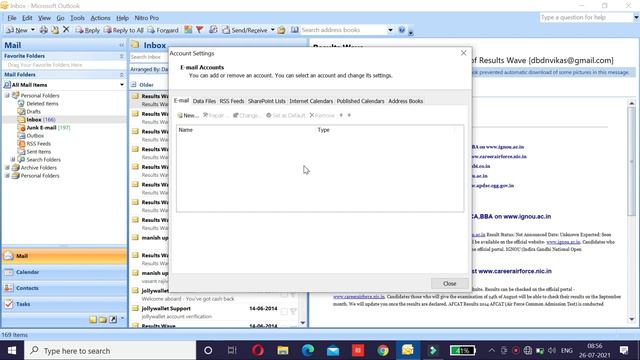Click Reply in the Outlook toolbar
Viewport: 640px width, 360px height.
click(x=87, y=30)
